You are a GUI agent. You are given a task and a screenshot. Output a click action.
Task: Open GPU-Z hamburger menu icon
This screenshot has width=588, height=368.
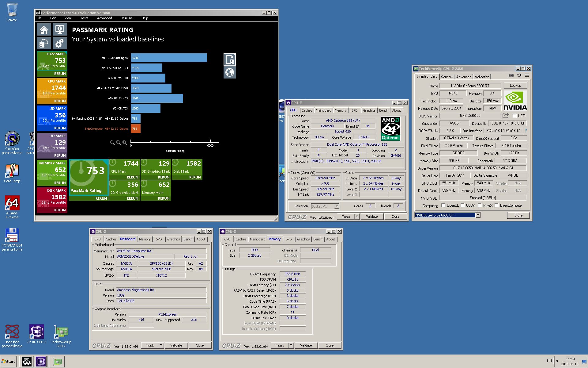(x=527, y=75)
